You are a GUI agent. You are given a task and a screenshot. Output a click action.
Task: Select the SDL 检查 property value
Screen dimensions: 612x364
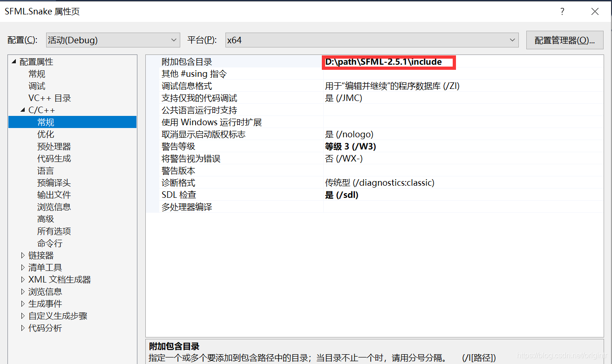coord(342,195)
